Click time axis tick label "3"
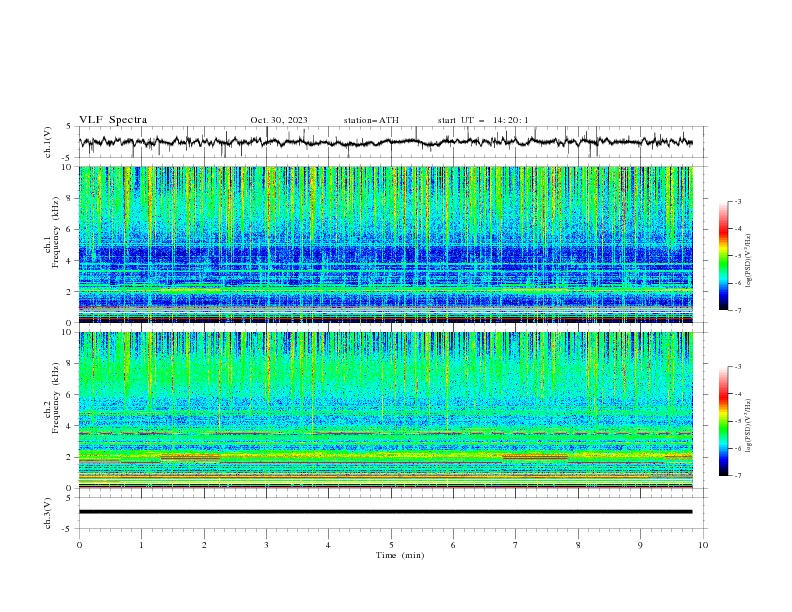Image resolution: width=792 pixels, height=612 pixels. coord(266,545)
